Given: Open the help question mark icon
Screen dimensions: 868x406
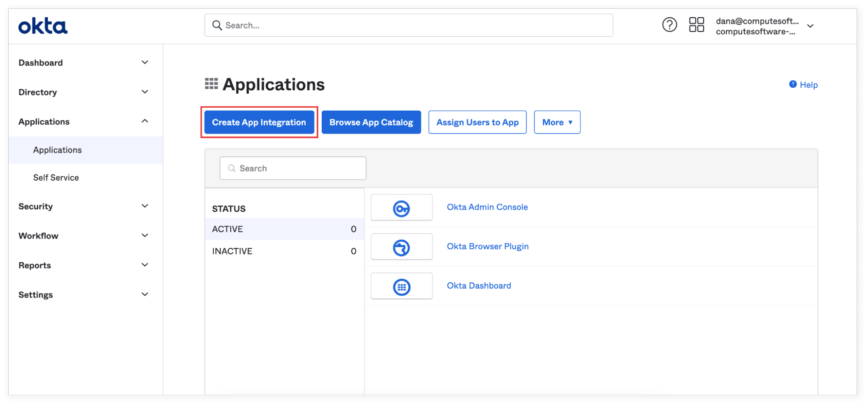Looking at the screenshot, I should tap(669, 25).
